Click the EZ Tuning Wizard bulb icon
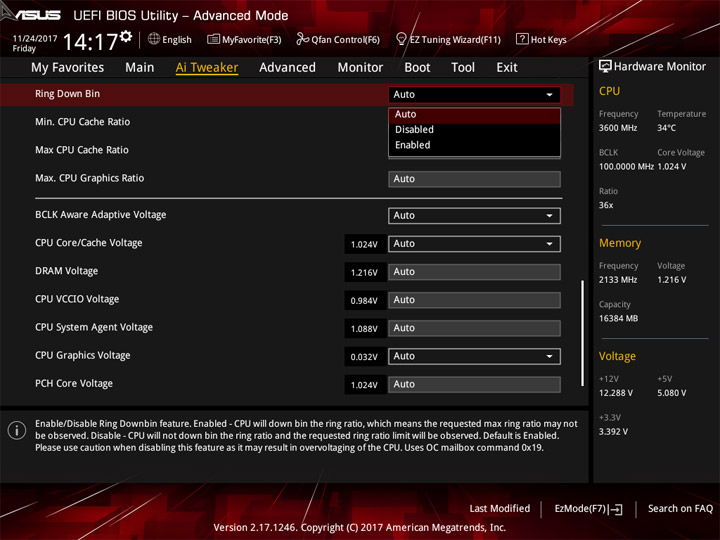 point(401,39)
